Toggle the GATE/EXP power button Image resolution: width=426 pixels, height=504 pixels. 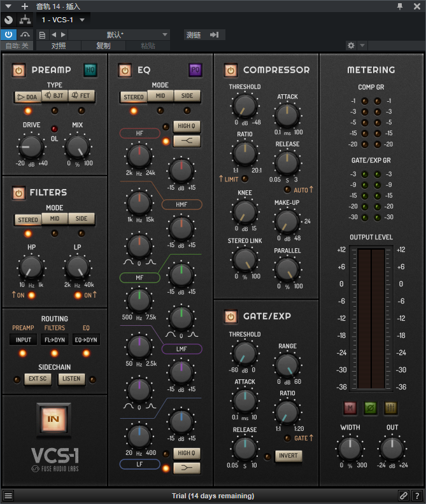click(x=231, y=317)
